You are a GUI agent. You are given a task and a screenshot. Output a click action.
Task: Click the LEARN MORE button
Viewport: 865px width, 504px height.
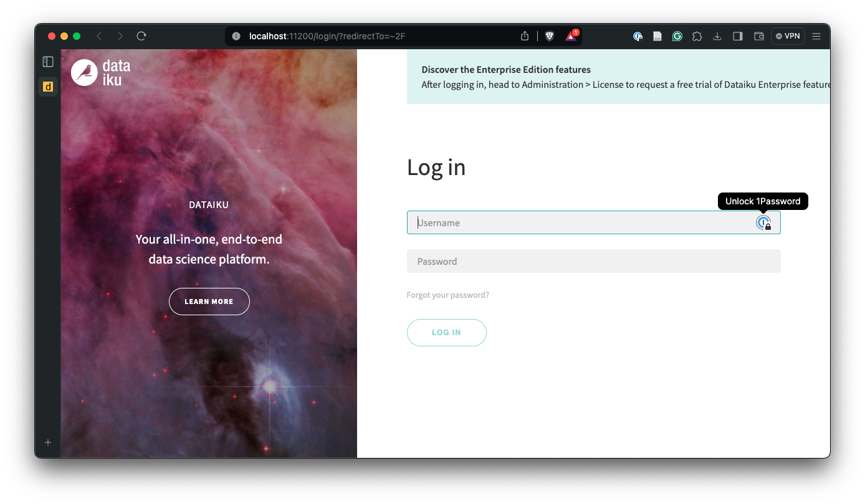click(x=209, y=302)
